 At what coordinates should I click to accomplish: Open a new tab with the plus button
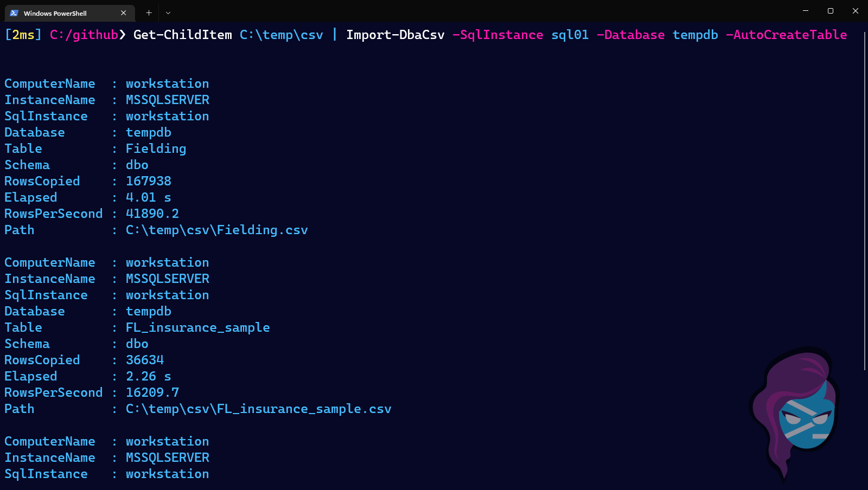point(149,13)
